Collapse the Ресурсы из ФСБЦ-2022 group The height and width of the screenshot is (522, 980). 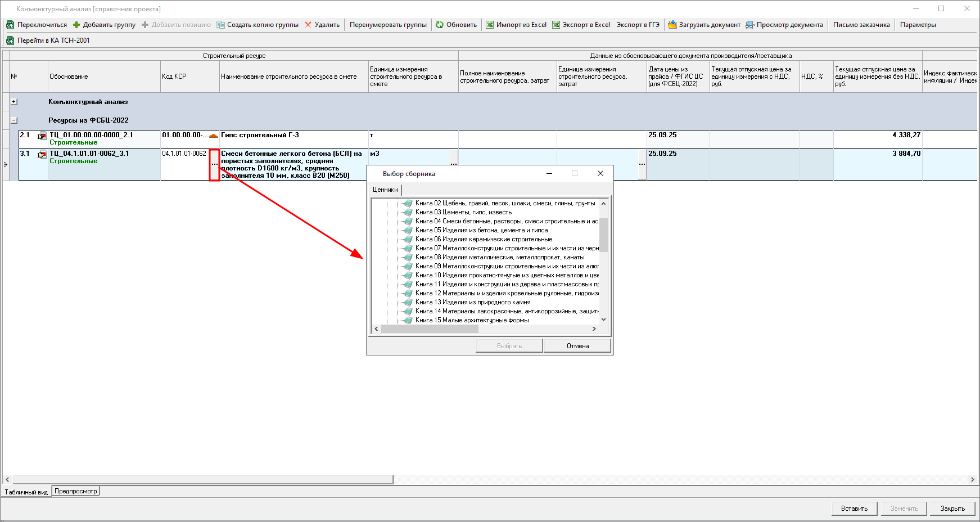(14, 120)
